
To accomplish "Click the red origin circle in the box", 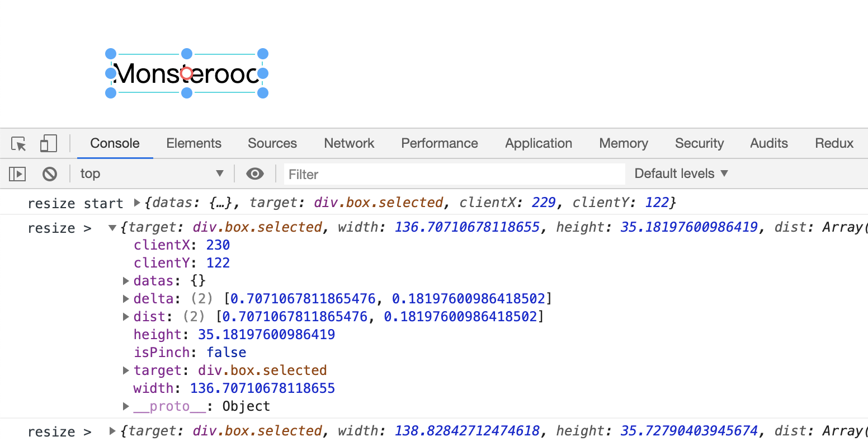I will [187, 73].
